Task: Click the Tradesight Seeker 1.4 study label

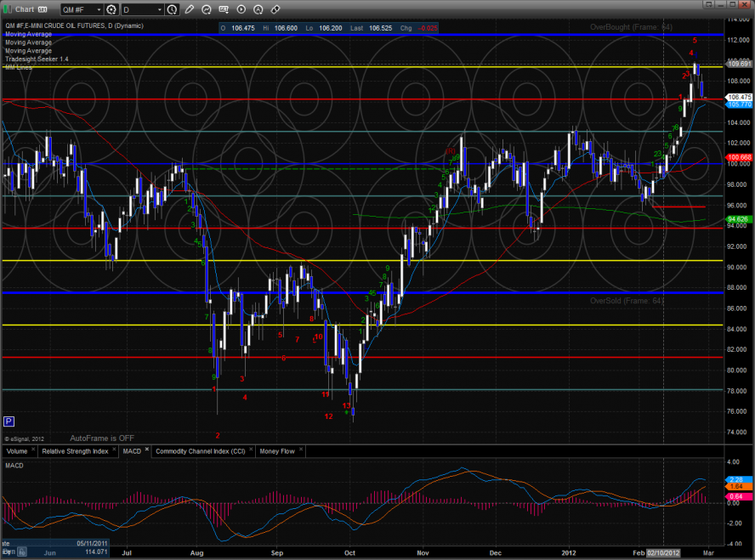Action: pyautogui.click(x=35, y=59)
